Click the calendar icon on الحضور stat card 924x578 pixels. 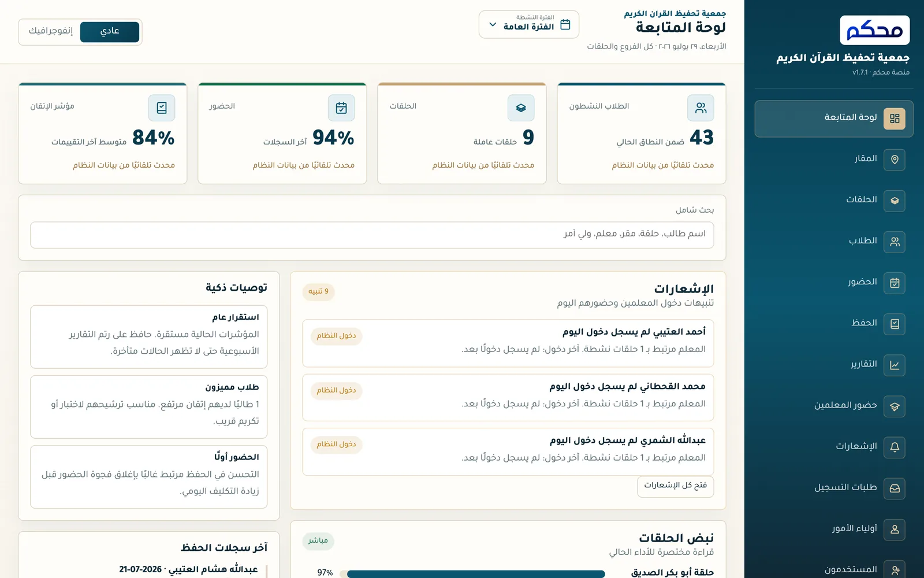pyautogui.click(x=341, y=108)
